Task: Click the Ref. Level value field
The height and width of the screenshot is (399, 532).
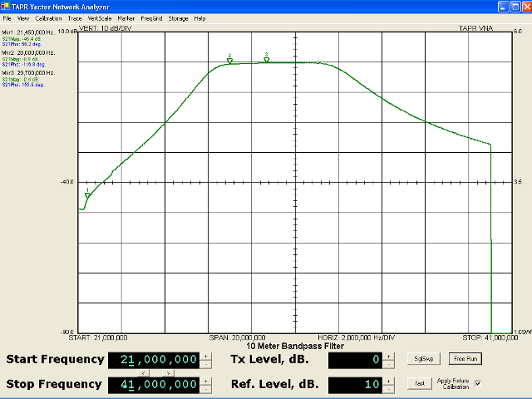Action: (354, 385)
